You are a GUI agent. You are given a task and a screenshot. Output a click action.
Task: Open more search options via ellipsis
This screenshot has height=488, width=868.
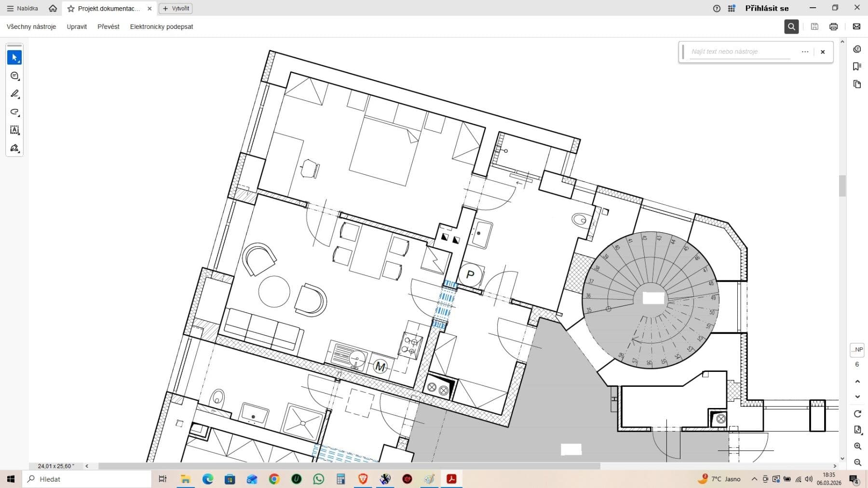(x=805, y=52)
